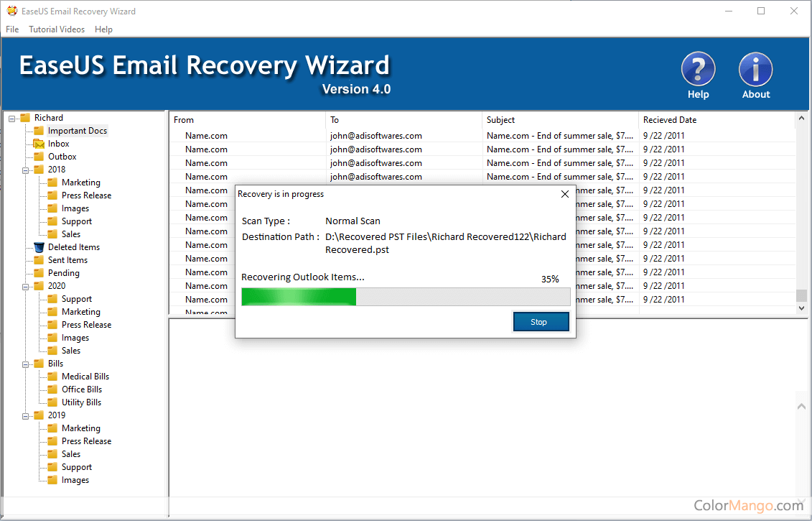Select Sent Items folder in tree

(x=67, y=260)
